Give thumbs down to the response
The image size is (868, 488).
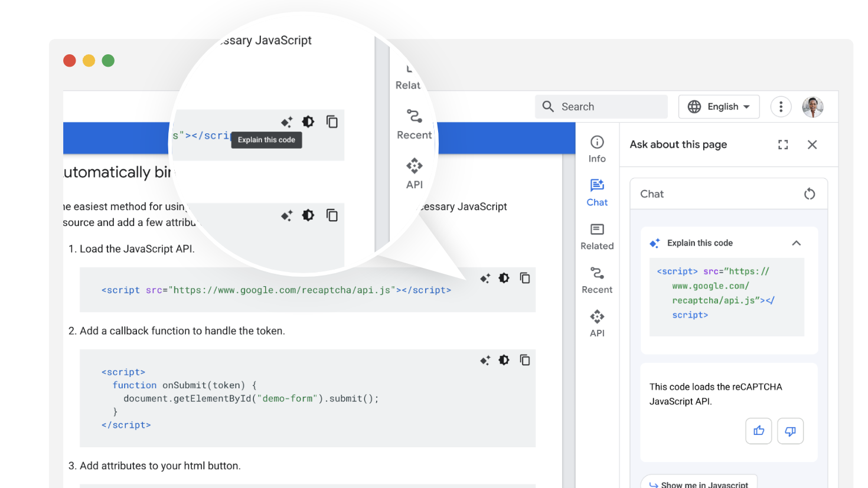790,431
